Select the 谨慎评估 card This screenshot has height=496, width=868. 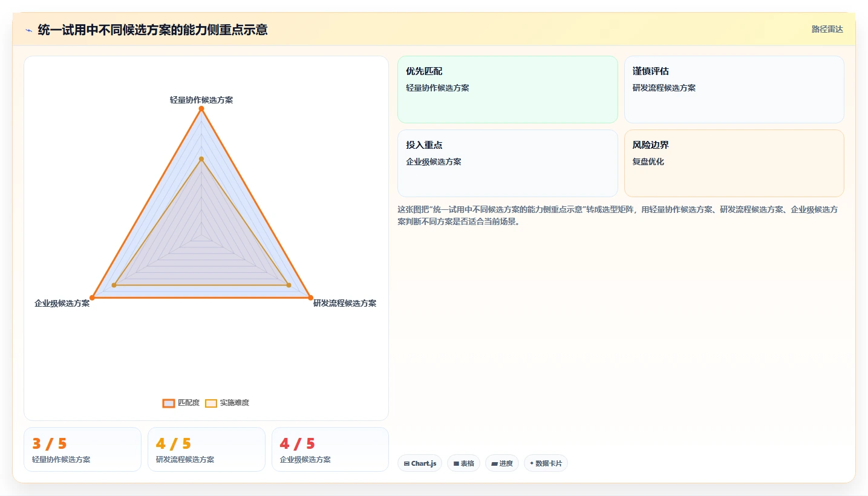coord(734,90)
